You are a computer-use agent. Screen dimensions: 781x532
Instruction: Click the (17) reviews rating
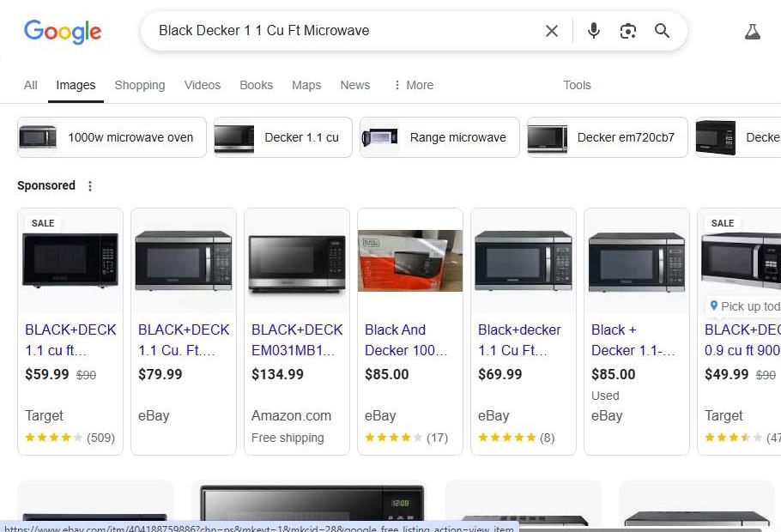pos(407,438)
